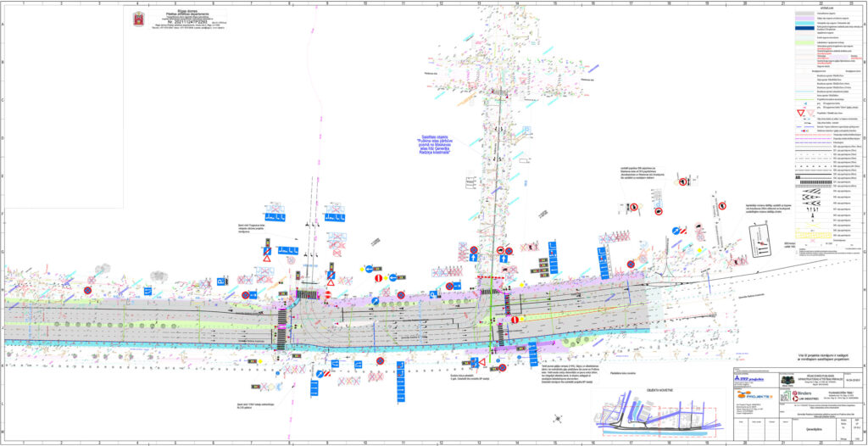Click the Riga coat of arms emblem

(138, 20)
